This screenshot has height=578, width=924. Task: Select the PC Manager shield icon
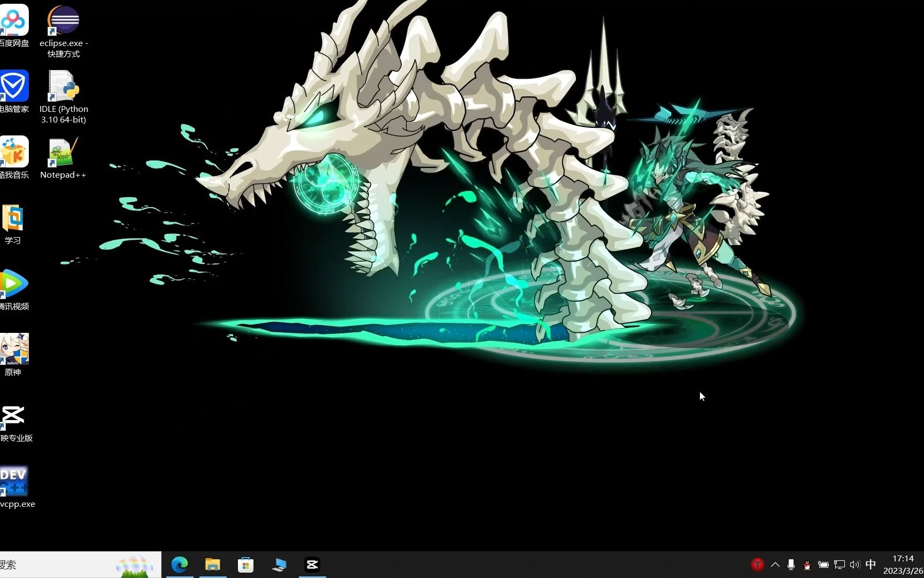pyautogui.click(x=13, y=92)
